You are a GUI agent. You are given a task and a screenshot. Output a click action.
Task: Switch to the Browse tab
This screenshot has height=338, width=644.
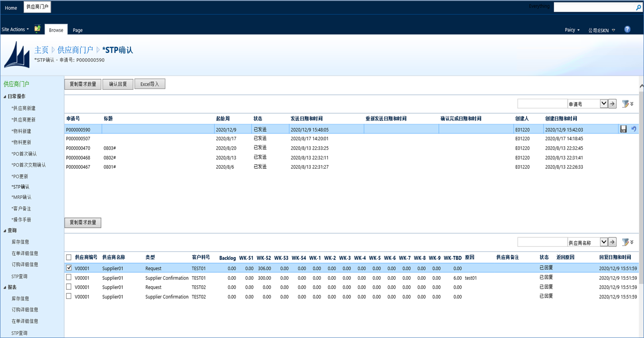click(x=56, y=30)
